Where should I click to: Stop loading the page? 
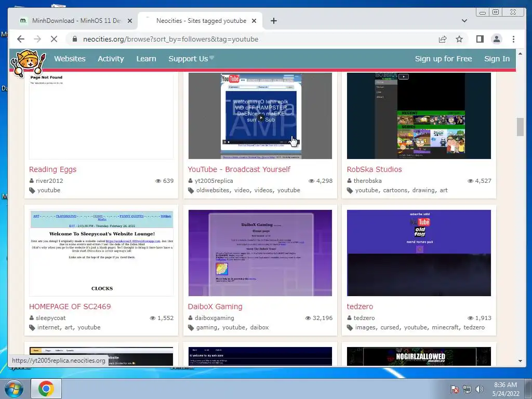coord(54,39)
